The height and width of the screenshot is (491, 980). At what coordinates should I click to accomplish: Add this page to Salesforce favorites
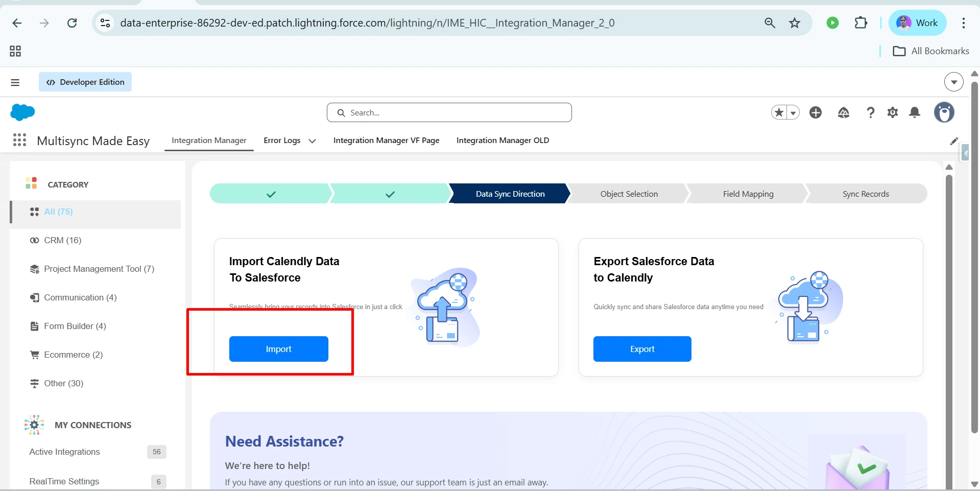(x=779, y=112)
